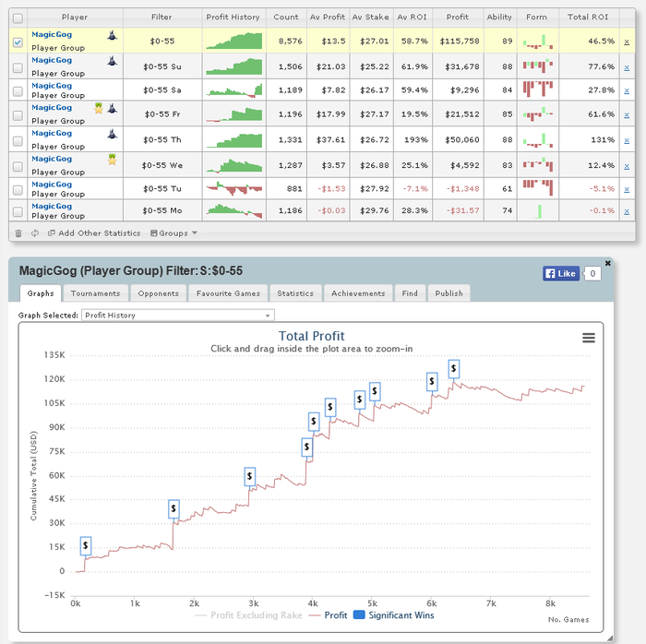646x644 pixels.
Task: Check the $0-55 Tu row checkbox
Action: point(18,189)
